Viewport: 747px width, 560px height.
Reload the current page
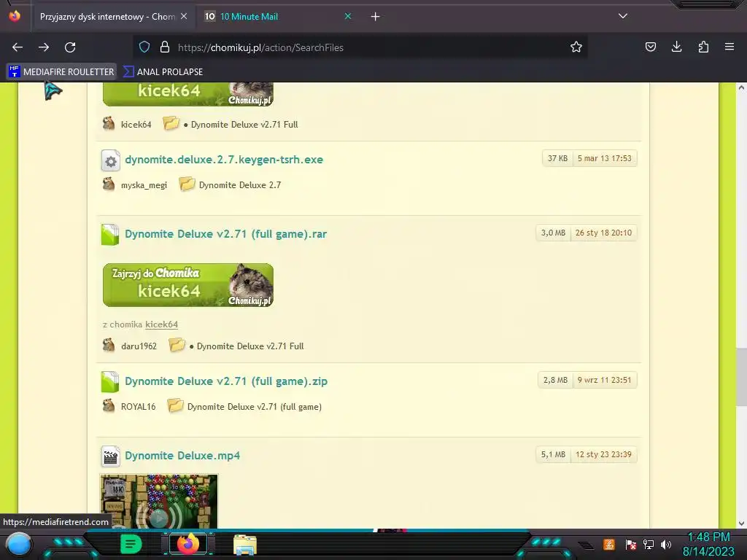click(x=71, y=47)
